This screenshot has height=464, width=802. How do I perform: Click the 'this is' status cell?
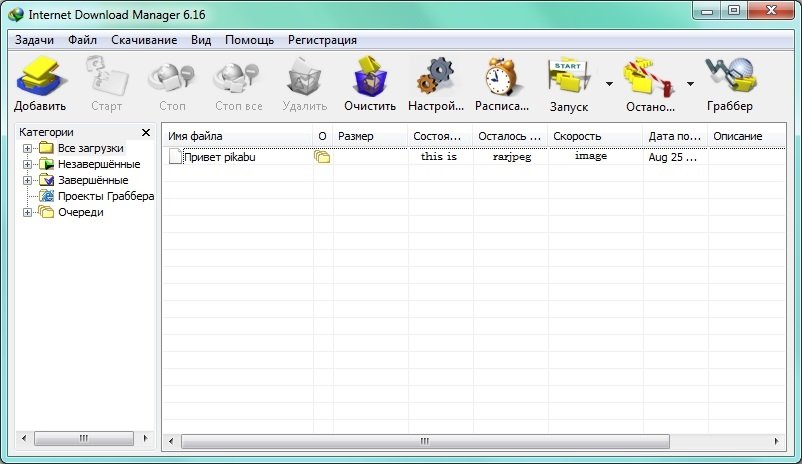(x=439, y=156)
